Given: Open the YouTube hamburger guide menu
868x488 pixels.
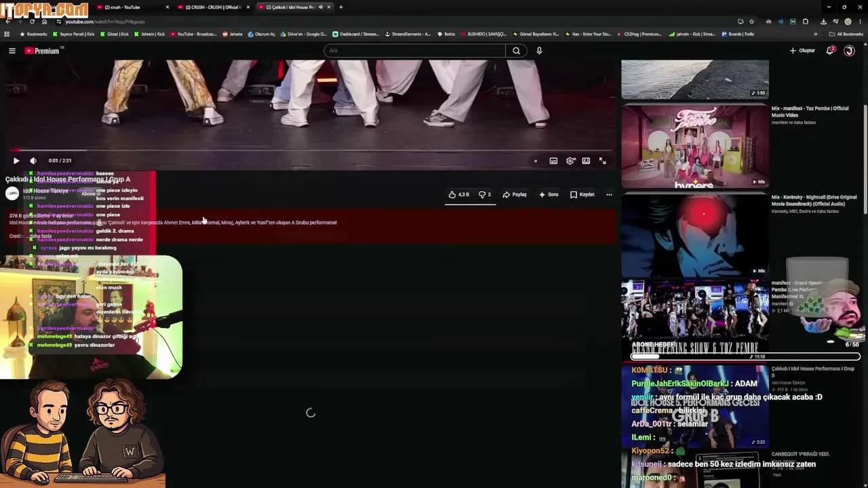Looking at the screenshot, I should (12, 51).
